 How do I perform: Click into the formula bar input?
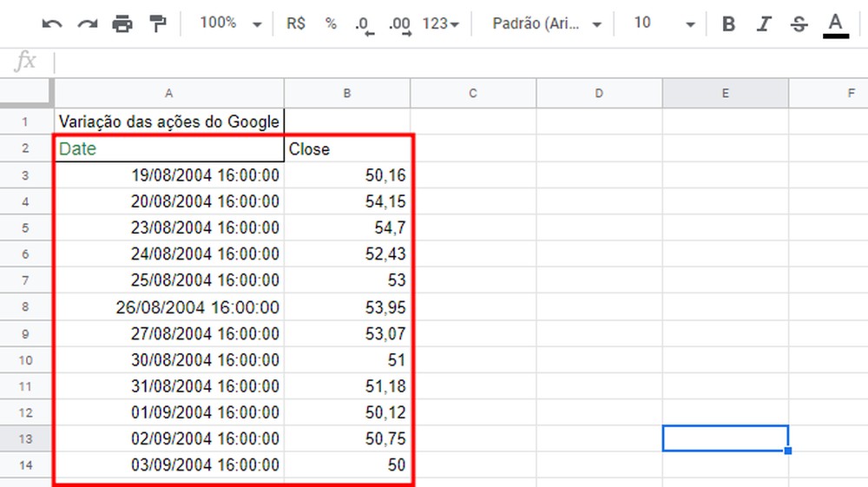pos(459,62)
